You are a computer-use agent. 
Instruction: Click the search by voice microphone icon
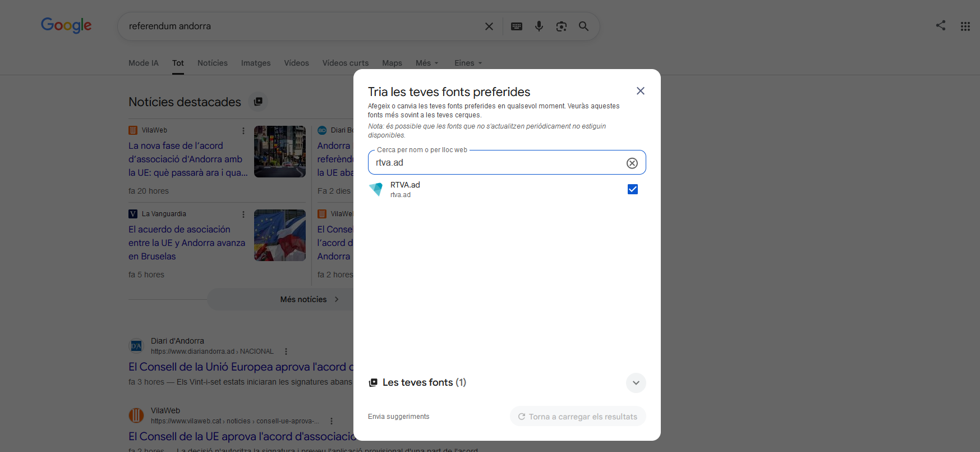pos(539,26)
